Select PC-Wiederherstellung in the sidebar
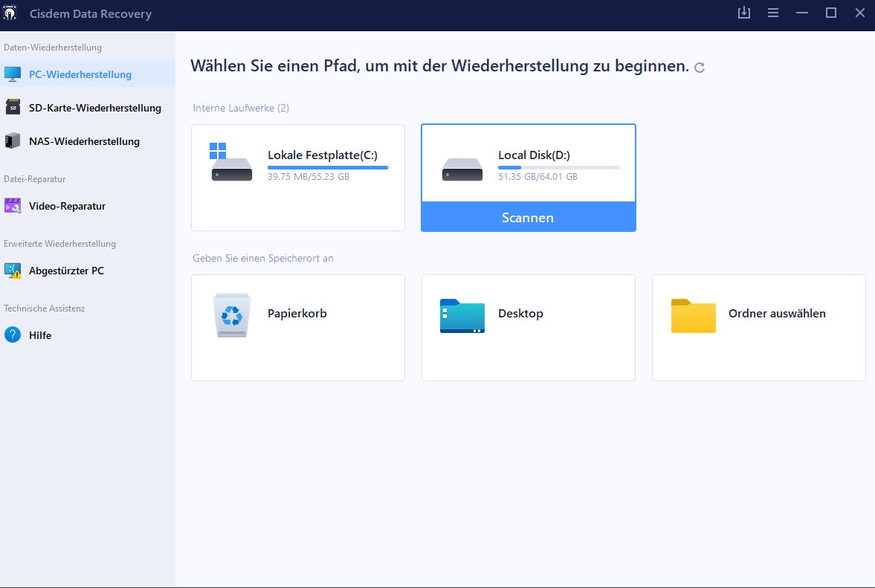Image resolution: width=875 pixels, height=588 pixels. [x=88, y=74]
